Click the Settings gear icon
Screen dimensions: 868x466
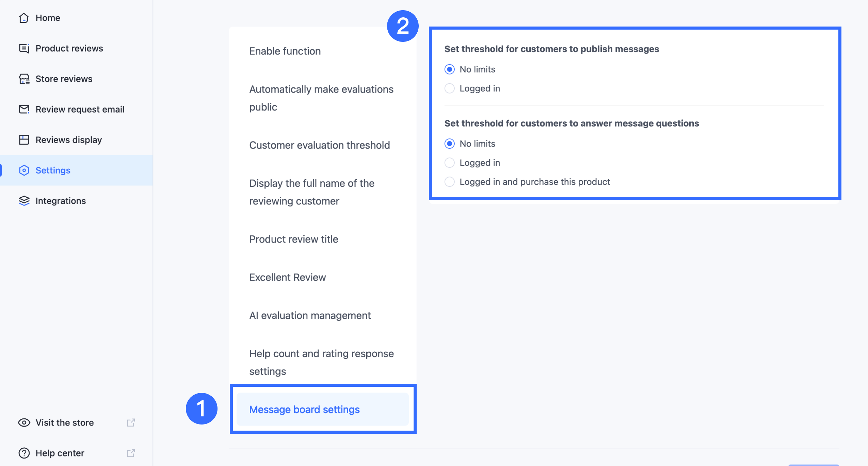(x=24, y=170)
